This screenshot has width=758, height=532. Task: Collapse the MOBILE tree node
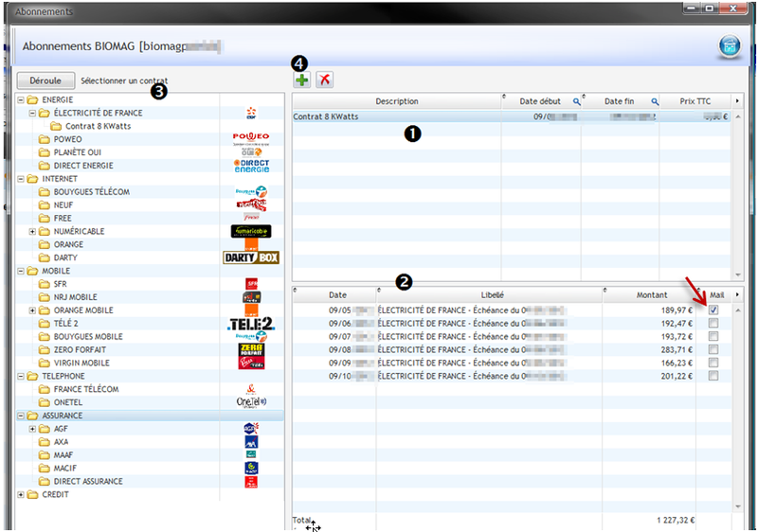[21, 271]
